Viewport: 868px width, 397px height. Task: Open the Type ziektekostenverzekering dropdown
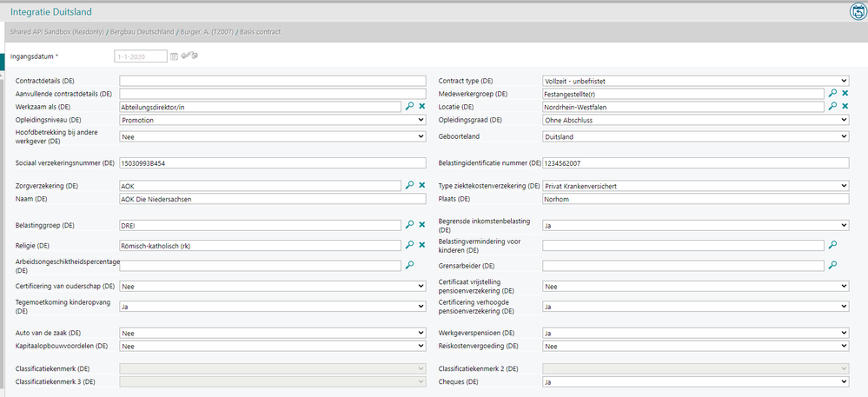click(695, 186)
